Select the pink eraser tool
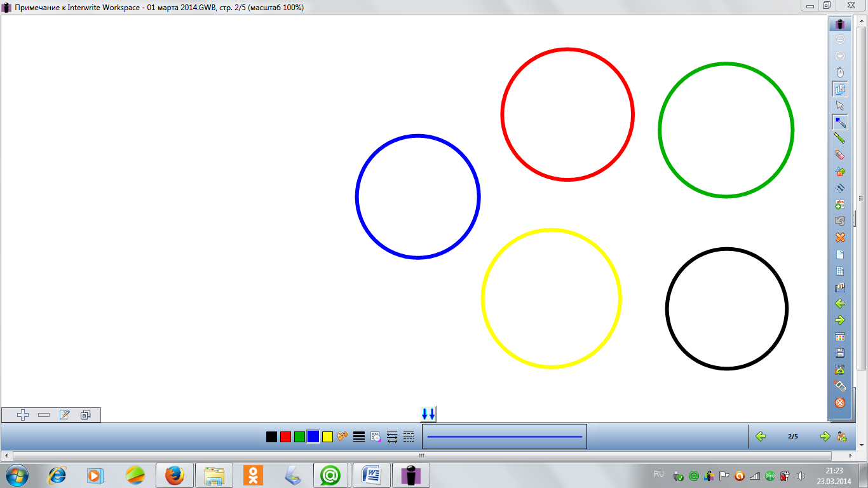This screenshot has height=488, width=868. point(840,155)
